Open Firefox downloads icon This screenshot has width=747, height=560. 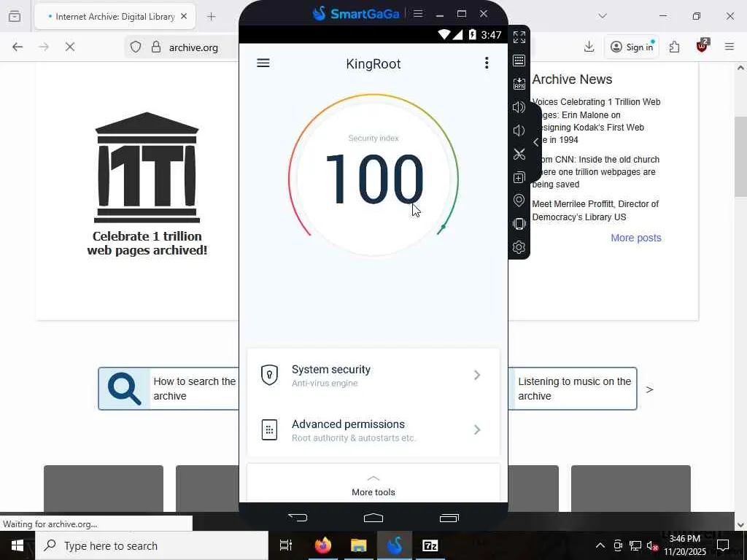pos(589,47)
